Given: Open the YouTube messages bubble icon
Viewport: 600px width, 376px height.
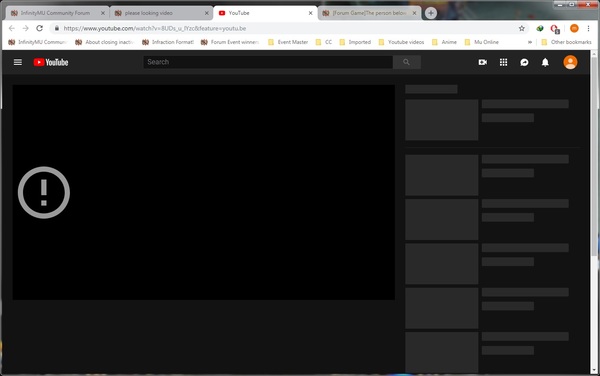Looking at the screenshot, I should point(524,62).
